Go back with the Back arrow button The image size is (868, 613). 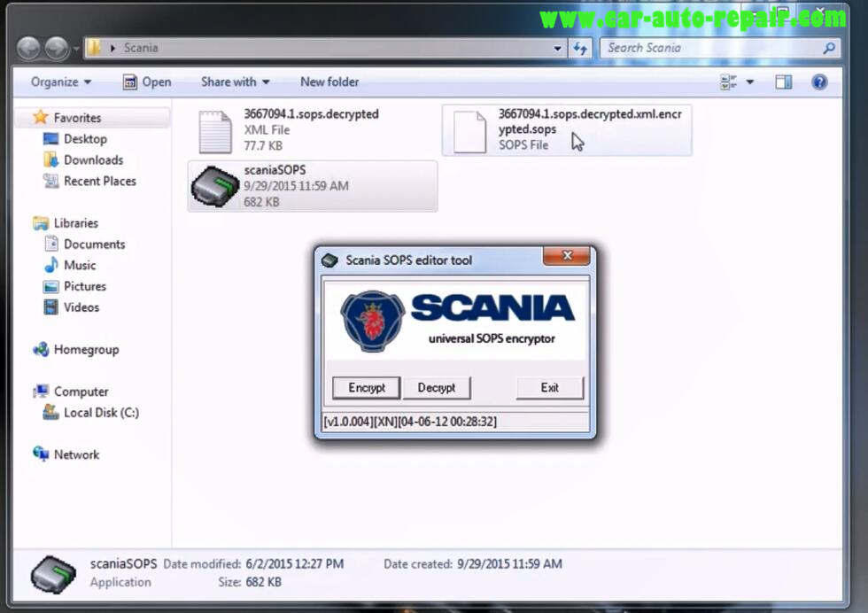(x=28, y=48)
